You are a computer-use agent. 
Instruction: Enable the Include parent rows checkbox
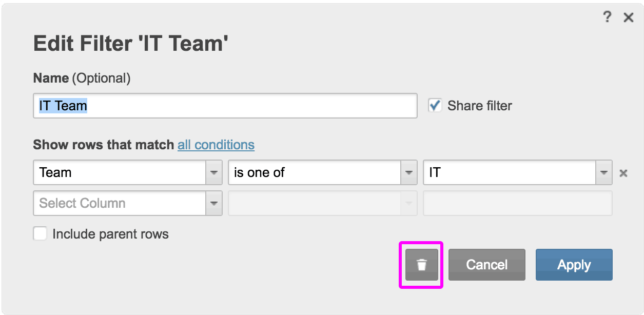click(x=40, y=234)
